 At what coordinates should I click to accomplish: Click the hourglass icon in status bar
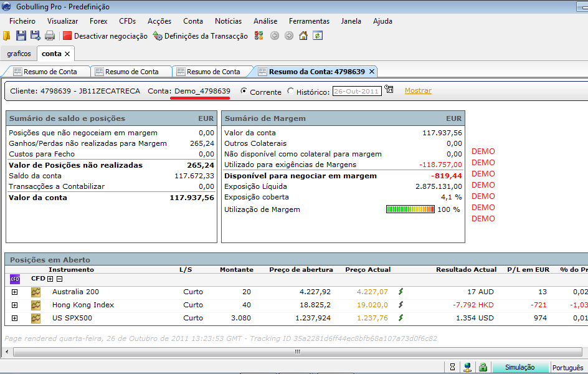pyautogui.click(x=452, y=367)
